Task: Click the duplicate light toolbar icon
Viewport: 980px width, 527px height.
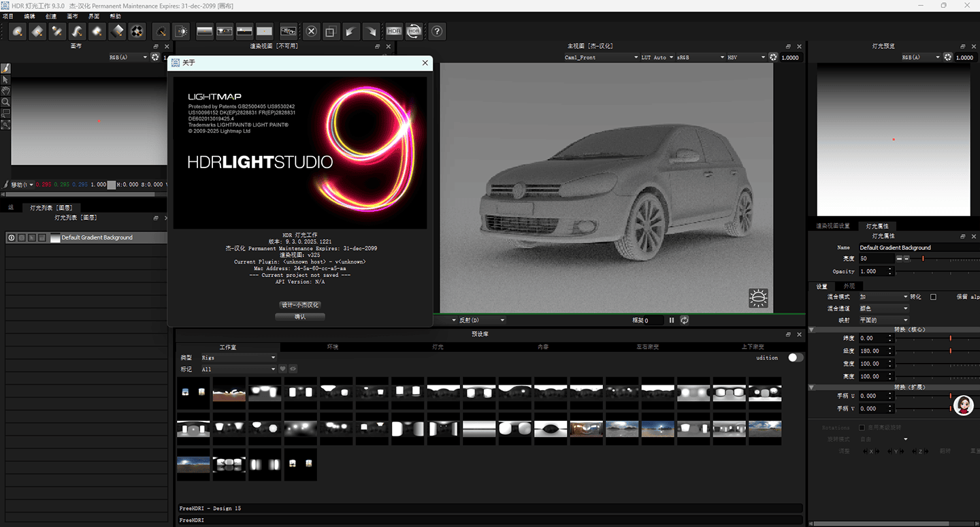Action: point(331,31)
